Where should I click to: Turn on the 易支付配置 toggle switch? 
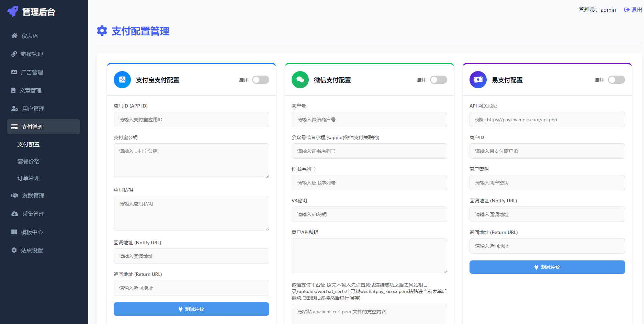pos(617,80)
